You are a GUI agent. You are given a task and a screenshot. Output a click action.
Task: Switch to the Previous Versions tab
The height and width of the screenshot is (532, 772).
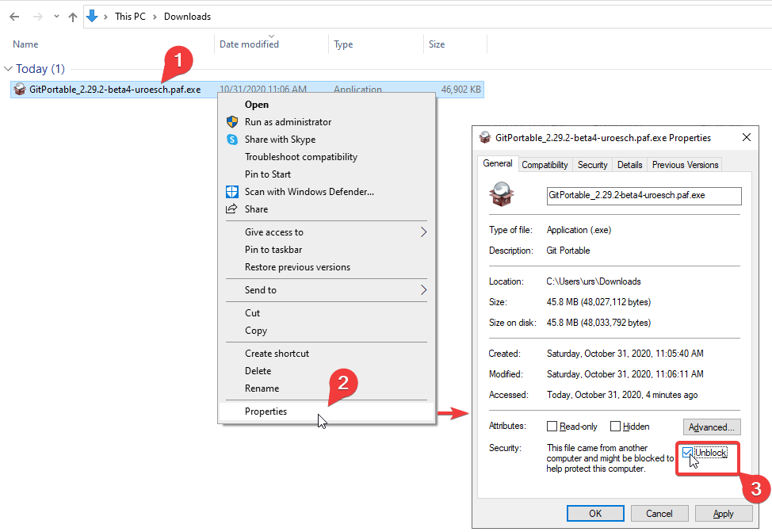click(685, 165)
